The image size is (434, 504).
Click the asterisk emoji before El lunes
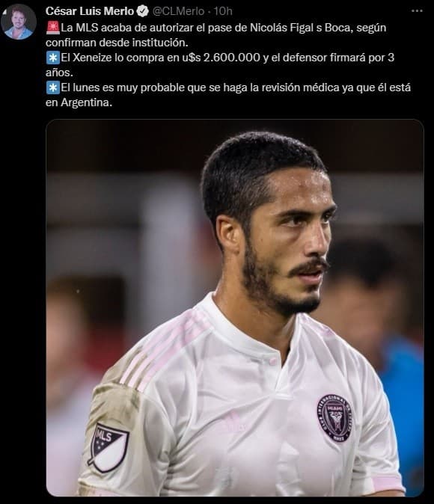[53, 87]
